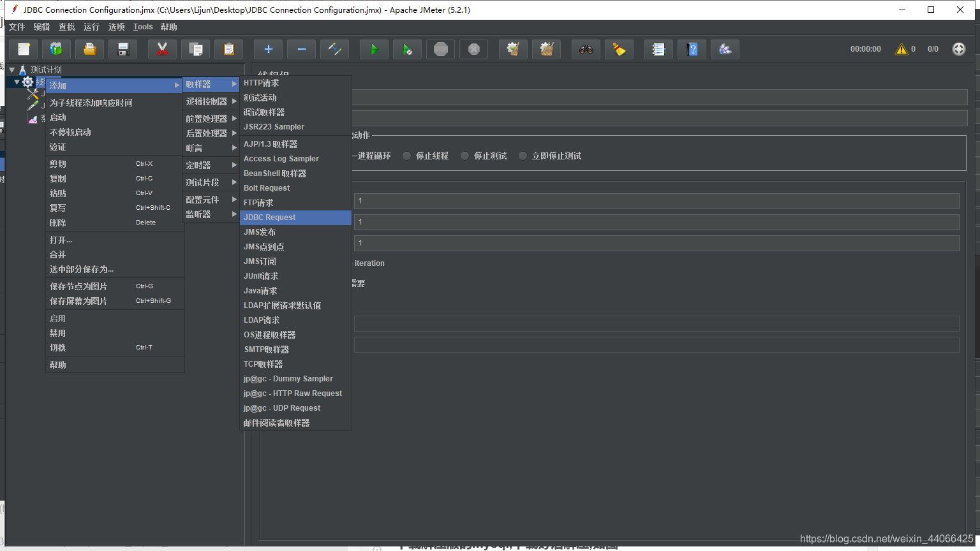Open the 帮助 menu in menu bar
The image size is (980, 551).
tap(169, 27)
